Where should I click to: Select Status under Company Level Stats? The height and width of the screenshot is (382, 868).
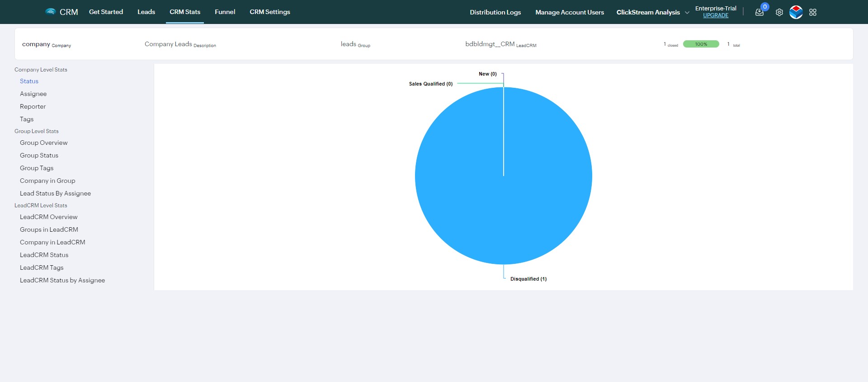point(29,81)
